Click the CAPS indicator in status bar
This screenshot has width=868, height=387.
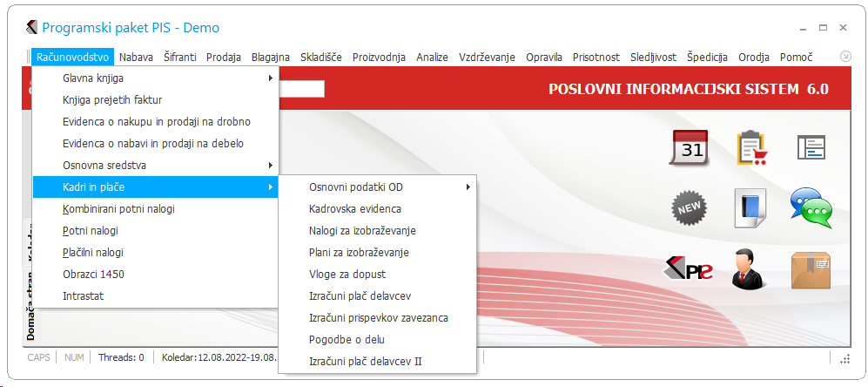point(39,357)
